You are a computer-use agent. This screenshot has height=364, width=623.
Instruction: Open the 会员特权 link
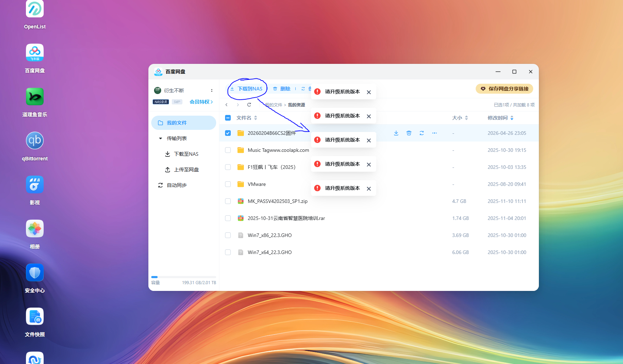tap(201, 102)
